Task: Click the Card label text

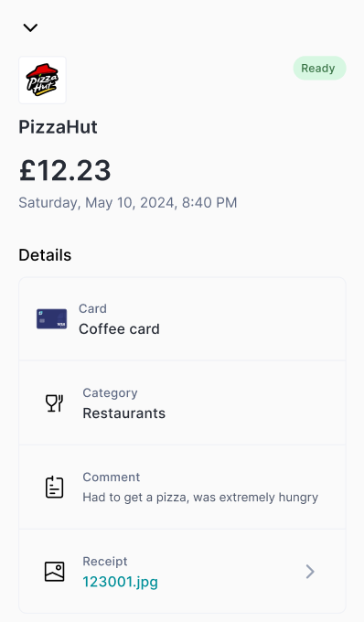Action: pos(92,308)
